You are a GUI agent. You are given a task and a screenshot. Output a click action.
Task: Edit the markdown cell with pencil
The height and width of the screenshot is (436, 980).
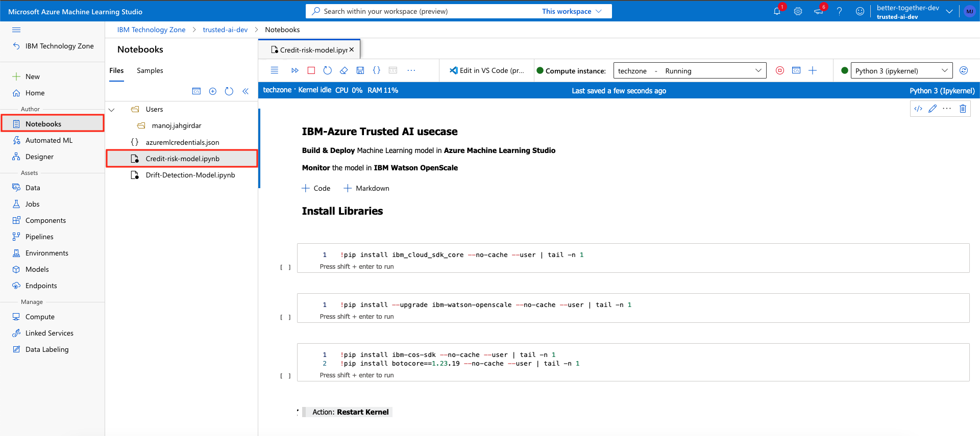coord(933,109)
